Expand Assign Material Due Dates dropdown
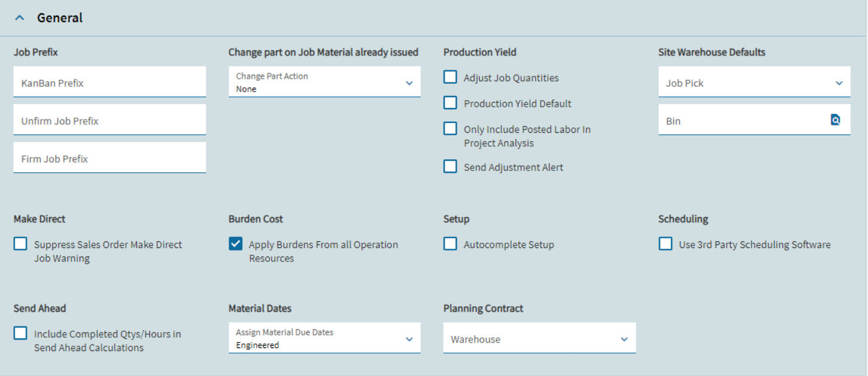The image size is (868, 376). 324,338
